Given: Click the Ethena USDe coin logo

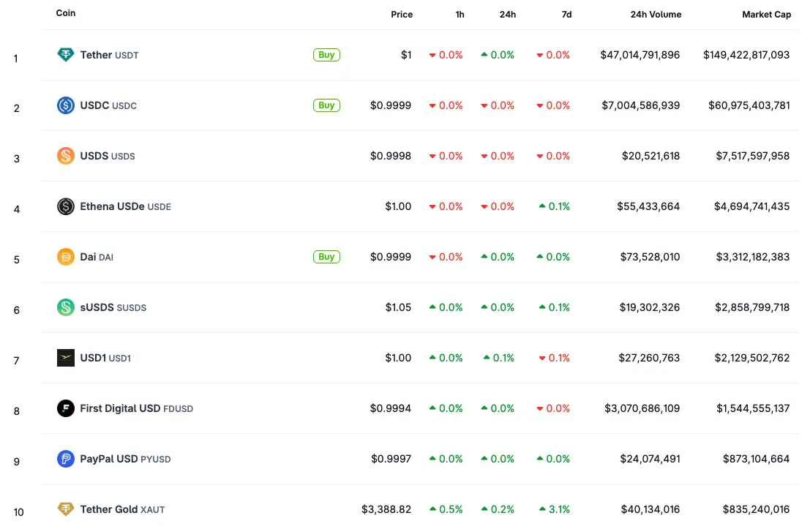Looking at the screenshot, I should [x=66, y=206].
